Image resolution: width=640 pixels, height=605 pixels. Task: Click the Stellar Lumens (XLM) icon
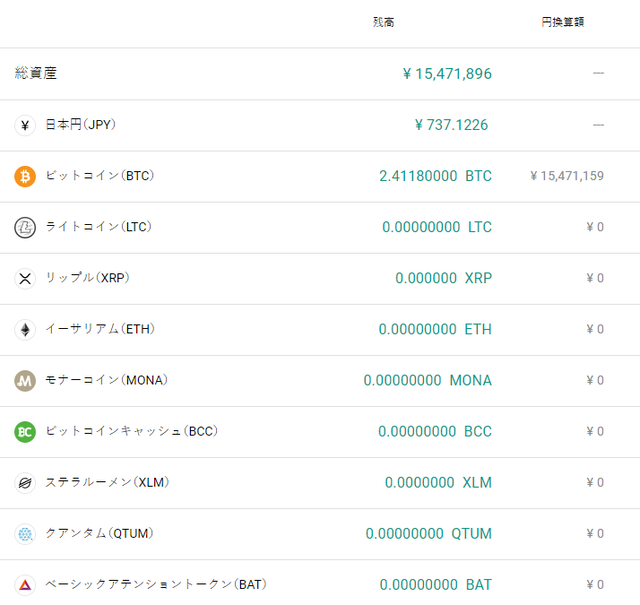(x=25, y=483)
